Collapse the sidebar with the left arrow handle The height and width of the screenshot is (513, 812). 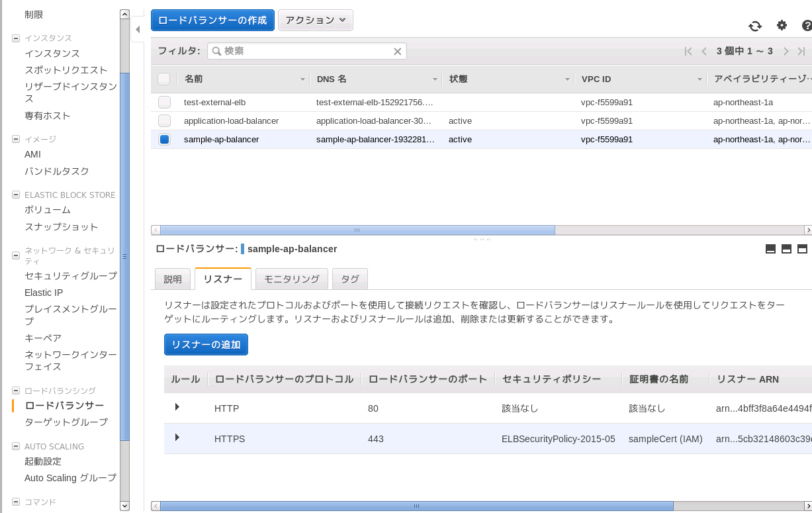point(138,30)
